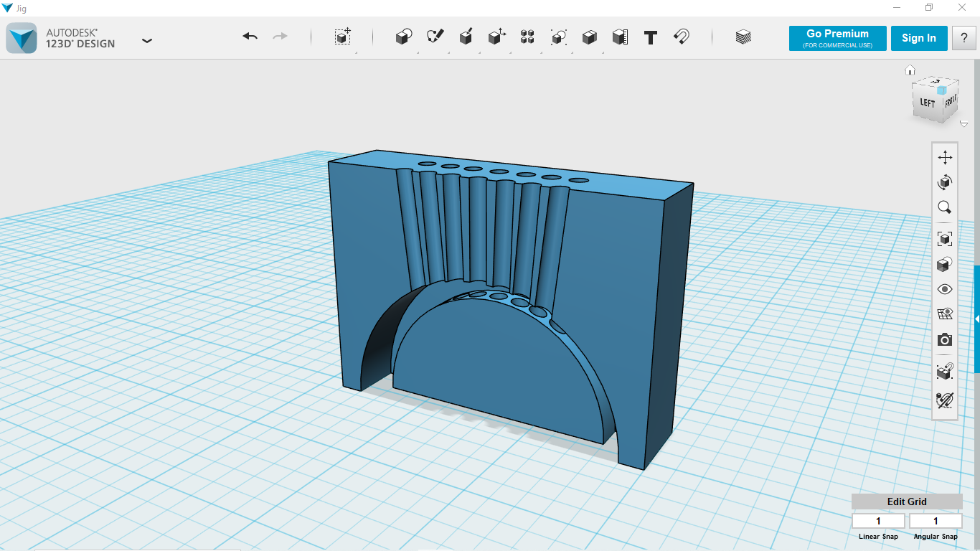Image resolution: width=980 pixels, height=551 pixels.
Task: Undo the last action
Action: pyautogui.click(x=250, y=37)
